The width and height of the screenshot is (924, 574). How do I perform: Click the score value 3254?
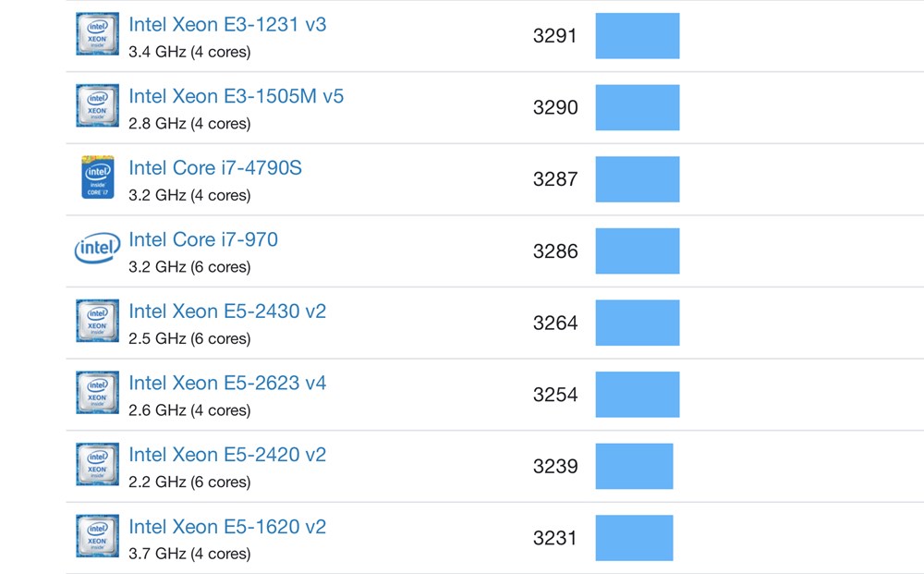pyautogui.click(x=555, y=395)
